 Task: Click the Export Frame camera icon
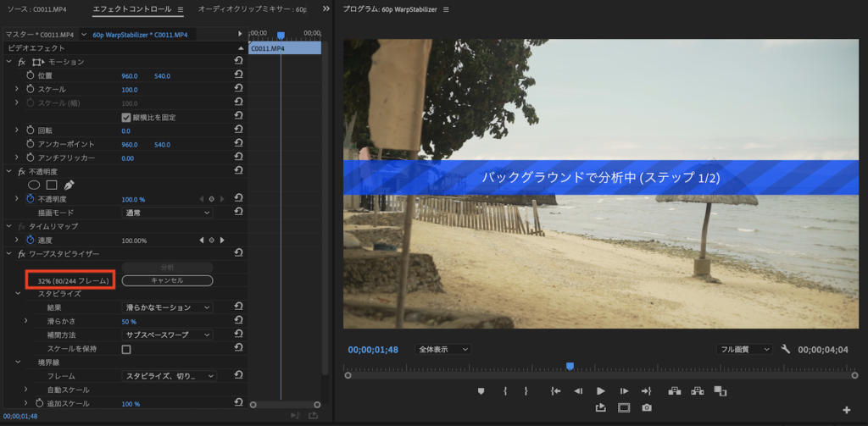647,407
